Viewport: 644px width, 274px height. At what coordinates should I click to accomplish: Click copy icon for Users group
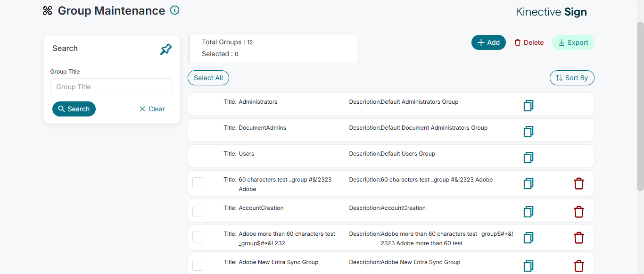[528, 158]
